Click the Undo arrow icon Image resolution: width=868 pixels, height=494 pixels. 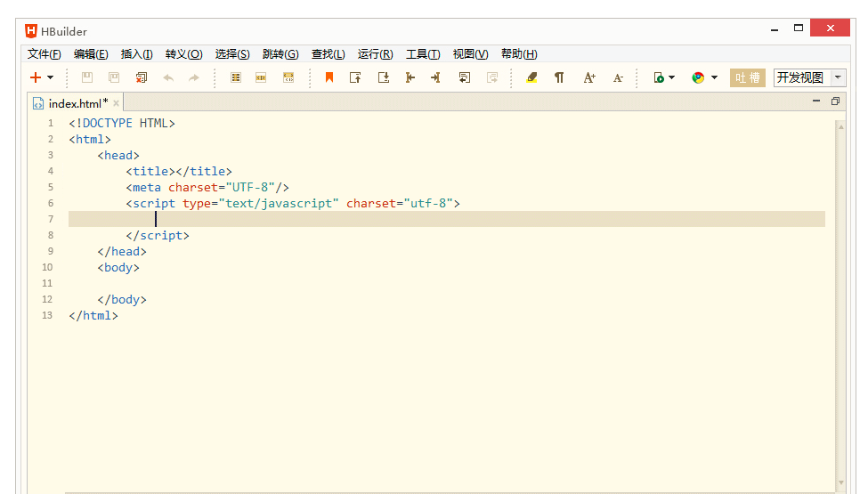(x=168, y=78)
